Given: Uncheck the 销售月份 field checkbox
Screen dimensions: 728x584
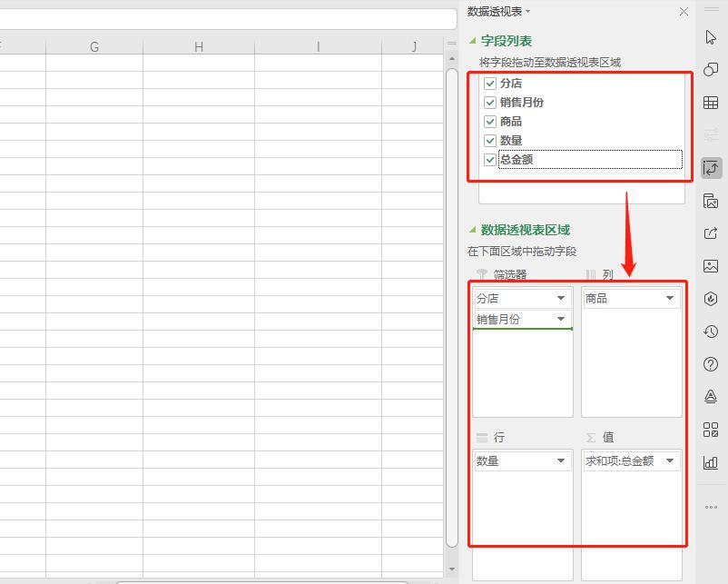Looking at the screenshot, I should [490, 103].
